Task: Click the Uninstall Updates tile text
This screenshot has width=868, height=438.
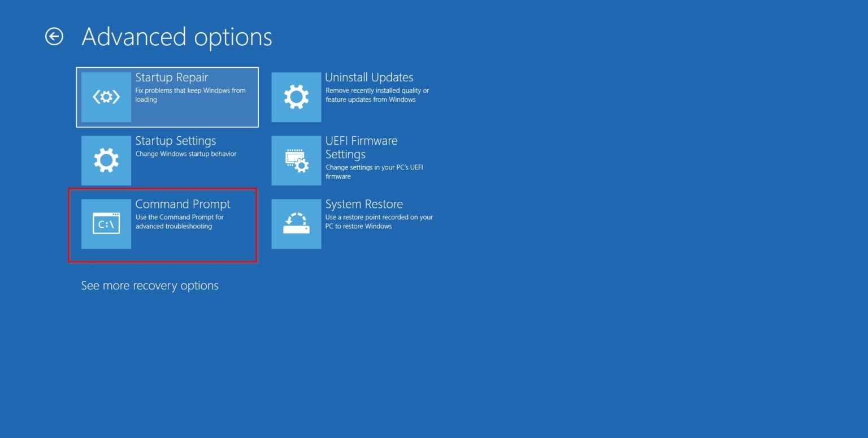Action: (369, 77)
